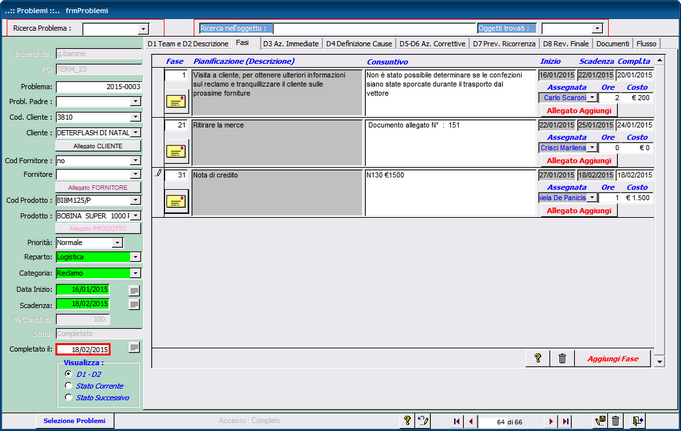Click the Ore field of the Nota di credito row
Viewport: 681px width, 431px height.
click(x=609, y=198)
